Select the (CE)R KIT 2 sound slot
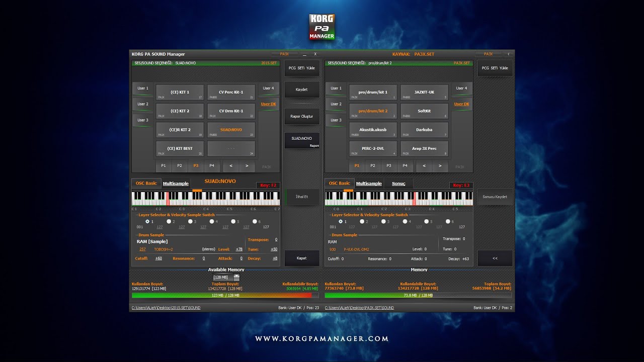This screenshot has height=362, width=644. [180, 130]
